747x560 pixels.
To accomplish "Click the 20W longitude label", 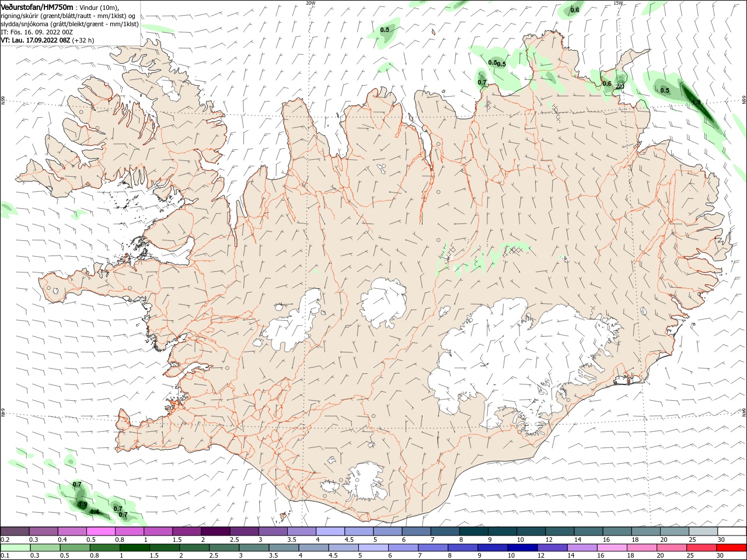I will (310, 3).
